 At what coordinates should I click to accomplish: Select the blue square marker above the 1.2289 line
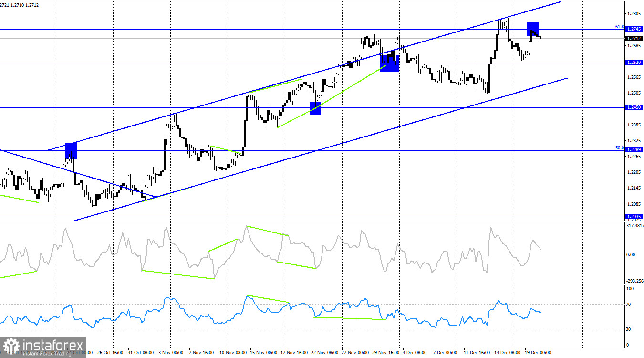point(71,150)
